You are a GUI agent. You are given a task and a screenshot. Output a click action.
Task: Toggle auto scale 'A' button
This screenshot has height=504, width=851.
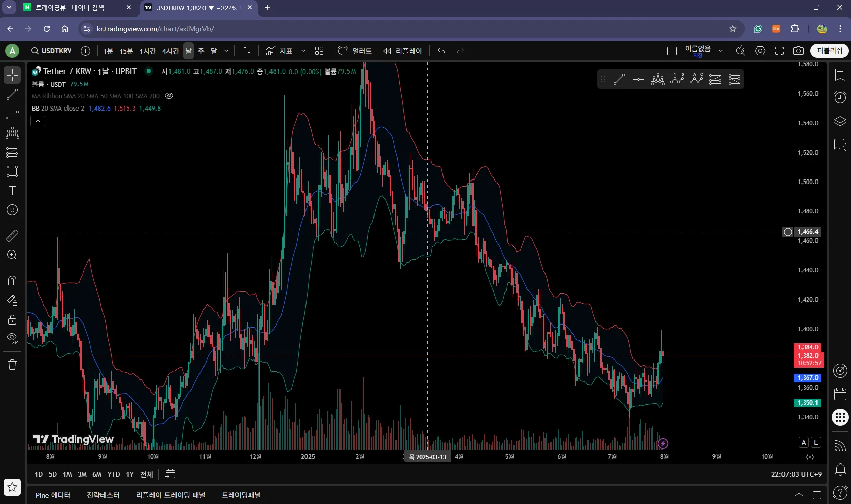(x=803, y=442)
